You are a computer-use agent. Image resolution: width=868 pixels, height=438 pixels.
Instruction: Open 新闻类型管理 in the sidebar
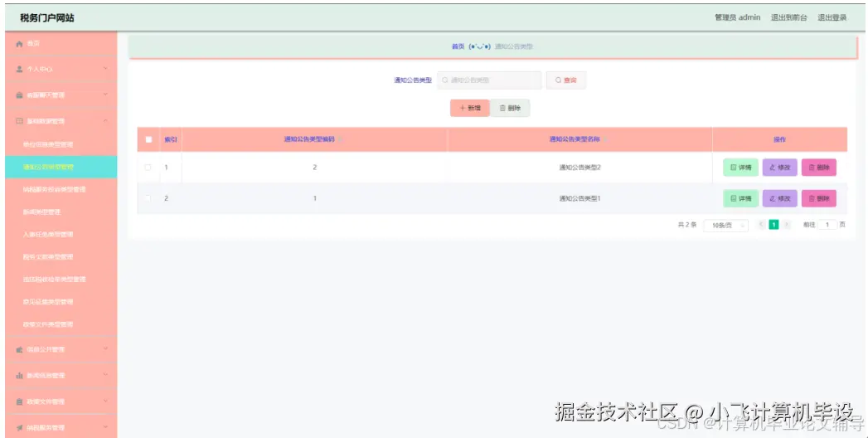point(61,212)
